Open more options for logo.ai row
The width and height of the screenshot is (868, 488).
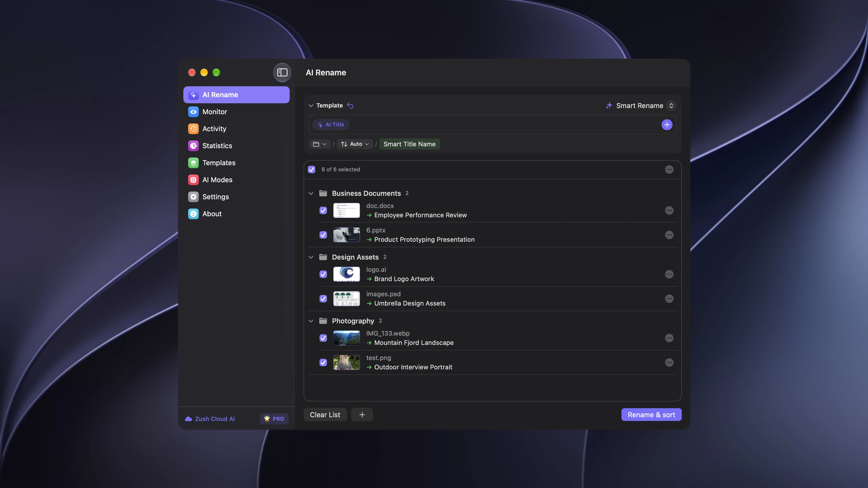[669, 274]
